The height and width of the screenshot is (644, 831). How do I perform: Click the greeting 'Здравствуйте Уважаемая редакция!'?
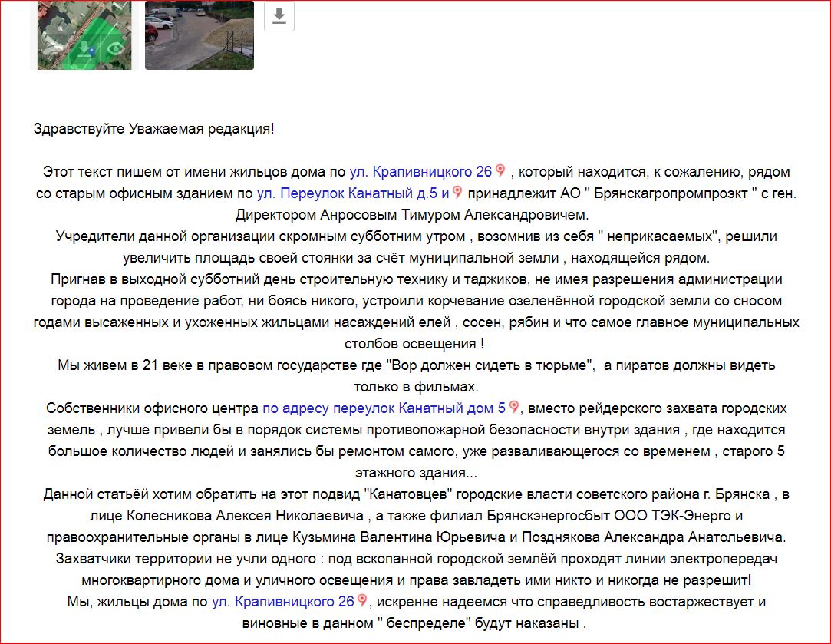[x=154, y=128]
